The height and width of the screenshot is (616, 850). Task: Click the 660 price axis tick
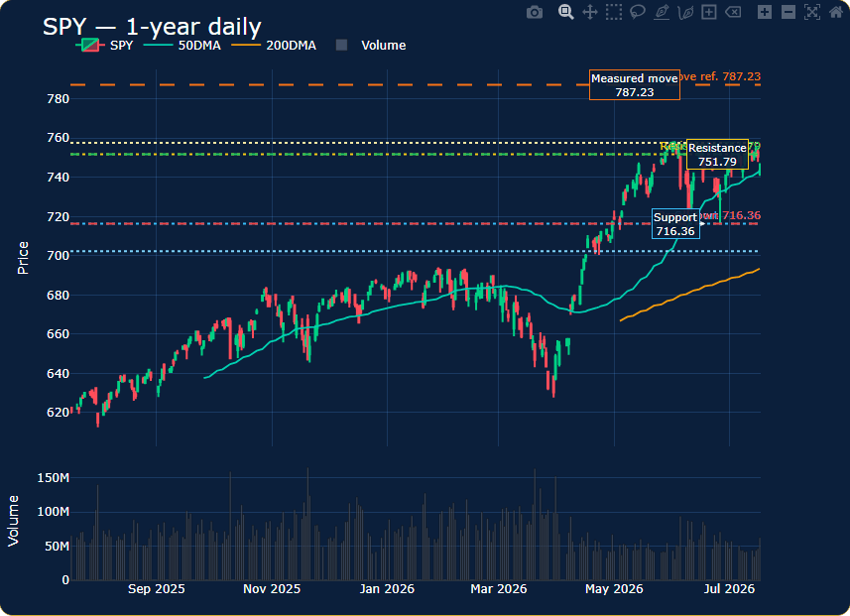58,334
